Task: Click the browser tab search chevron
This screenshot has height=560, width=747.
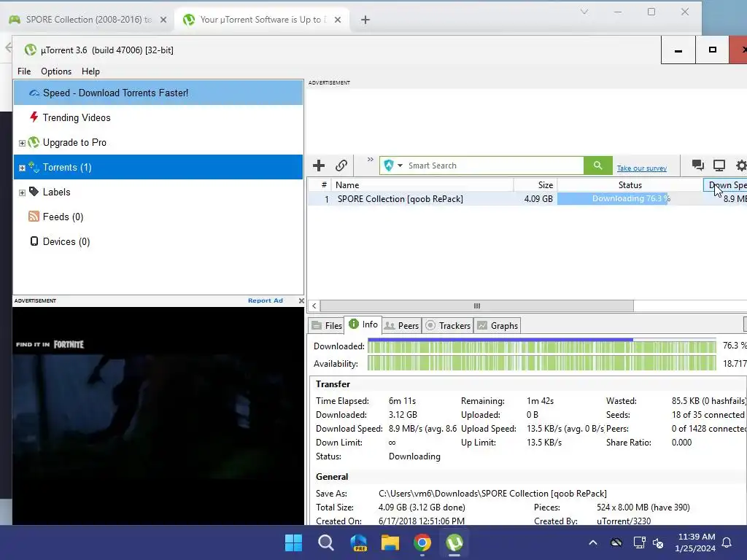Action: [584, 12]
